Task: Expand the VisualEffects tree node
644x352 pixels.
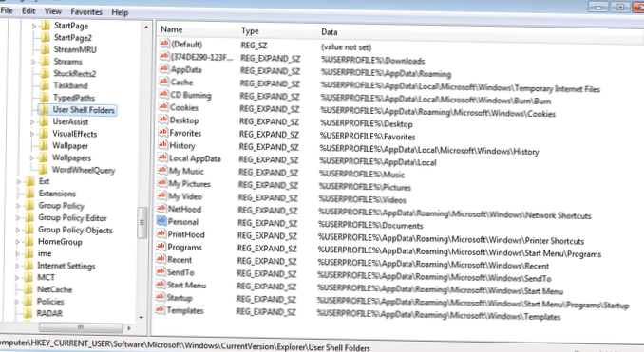Action: click(32, 134)
